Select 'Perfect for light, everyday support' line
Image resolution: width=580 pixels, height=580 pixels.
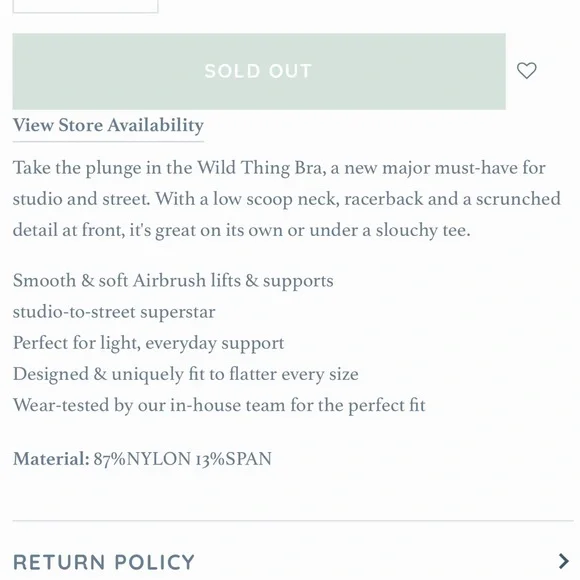coord(148,343)
